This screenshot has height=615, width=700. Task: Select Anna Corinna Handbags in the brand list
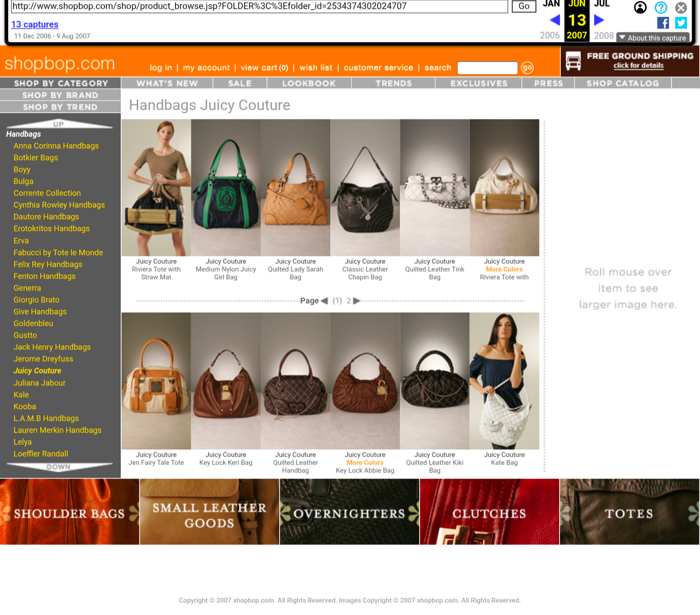point(56,146)
